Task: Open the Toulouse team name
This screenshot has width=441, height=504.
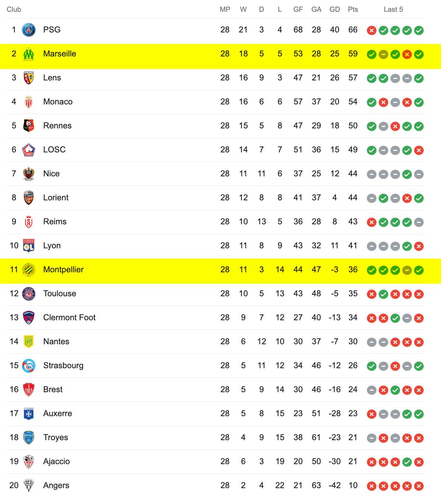Action: 60,294
